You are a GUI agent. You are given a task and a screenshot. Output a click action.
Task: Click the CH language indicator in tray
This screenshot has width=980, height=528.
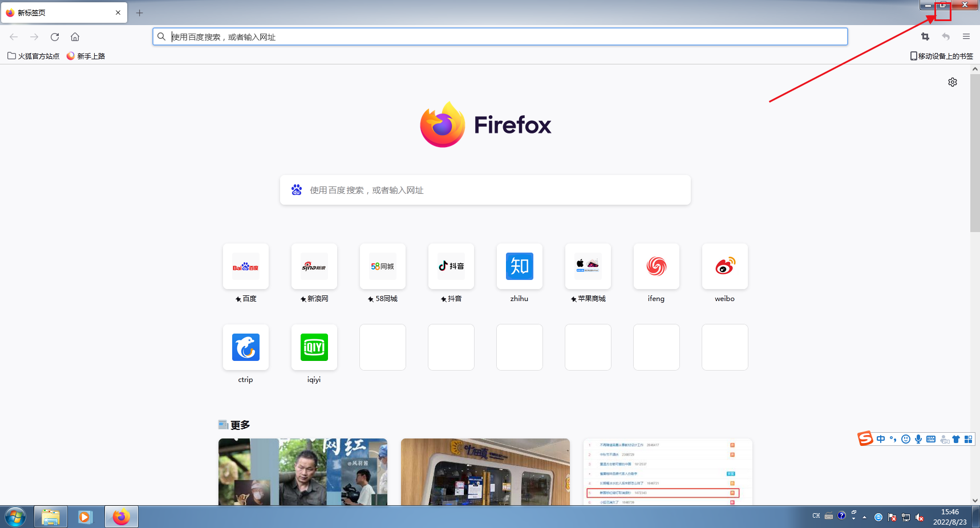(816, 516)
